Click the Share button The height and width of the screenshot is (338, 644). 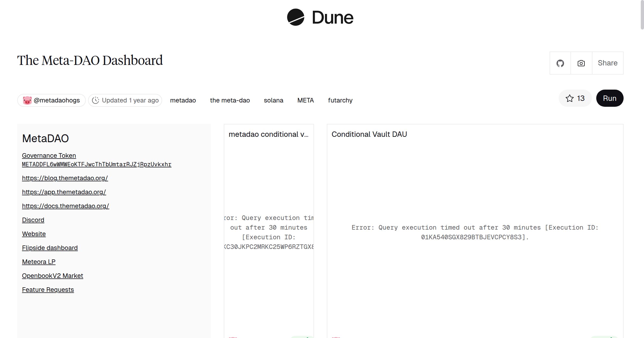(608, 63)
